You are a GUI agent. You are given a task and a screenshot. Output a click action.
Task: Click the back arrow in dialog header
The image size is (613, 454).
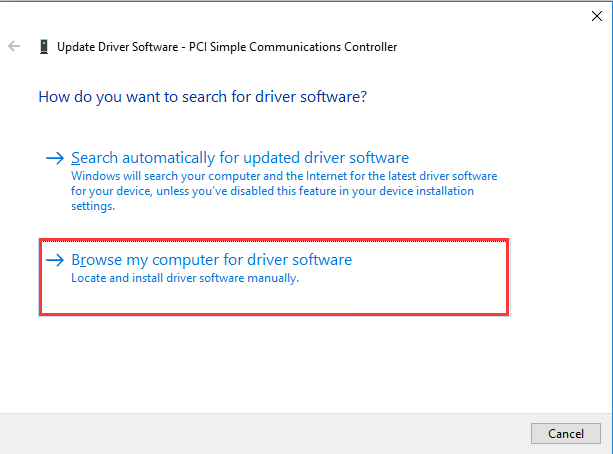click(x=14, y=46)
